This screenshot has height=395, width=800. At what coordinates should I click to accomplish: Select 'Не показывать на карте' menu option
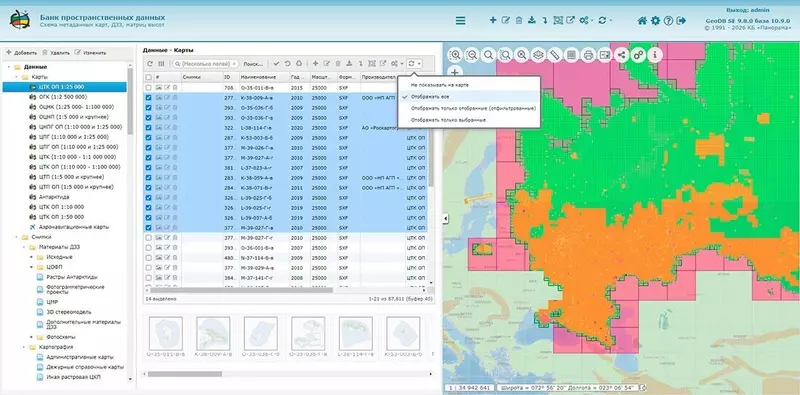(x=439, y=85)
